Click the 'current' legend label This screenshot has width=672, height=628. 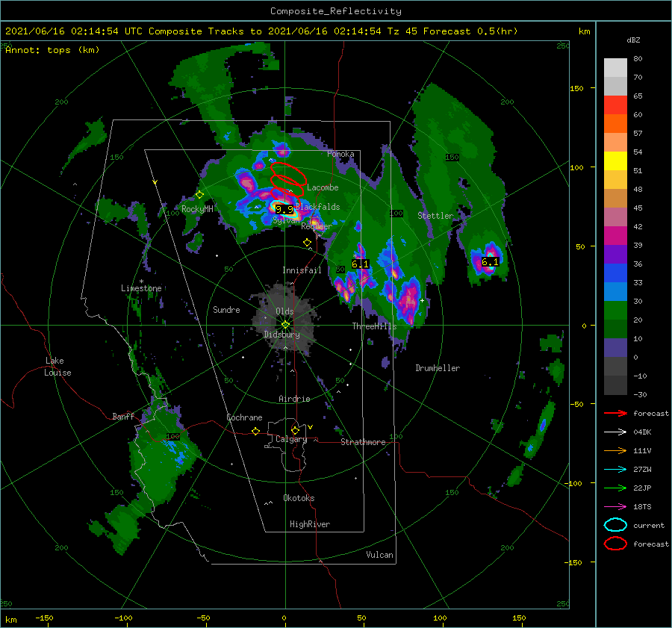click(x=649, y=526)
